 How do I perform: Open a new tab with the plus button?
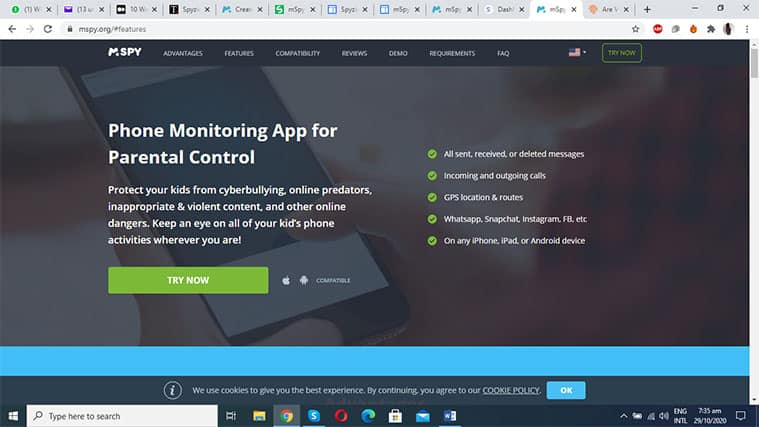[x=647, y=9]
